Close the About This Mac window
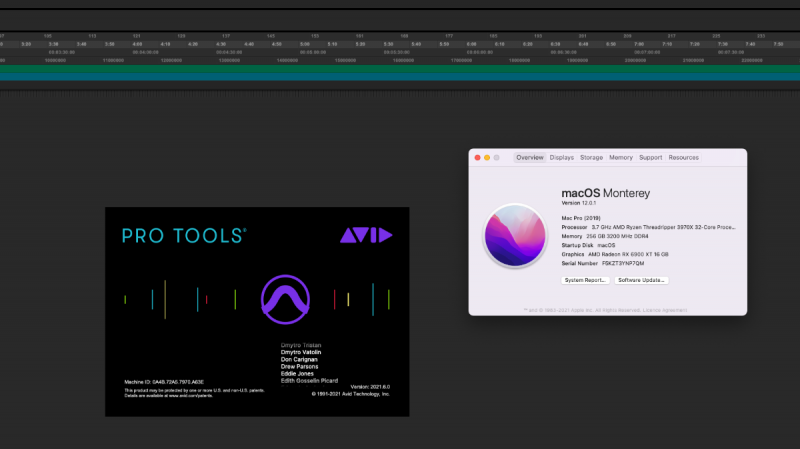Viewport: 800px width, 449px height. tap(477, 158)
